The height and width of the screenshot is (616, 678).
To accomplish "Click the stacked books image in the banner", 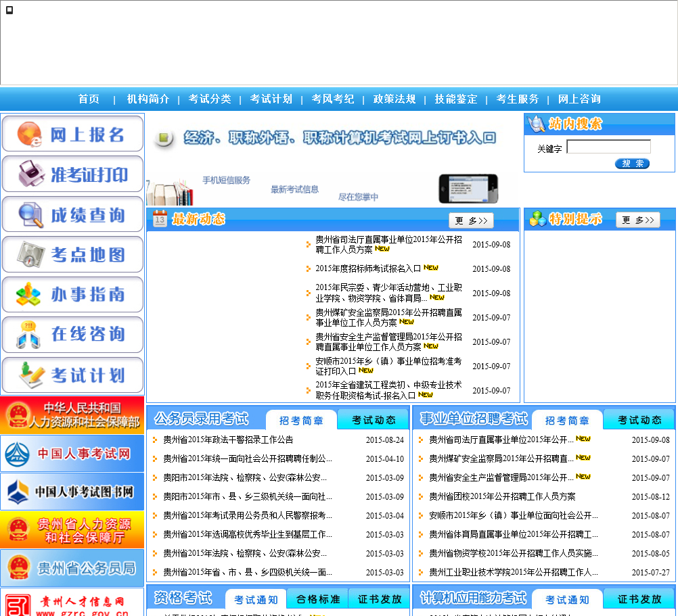I will click(x=169, y=192).
